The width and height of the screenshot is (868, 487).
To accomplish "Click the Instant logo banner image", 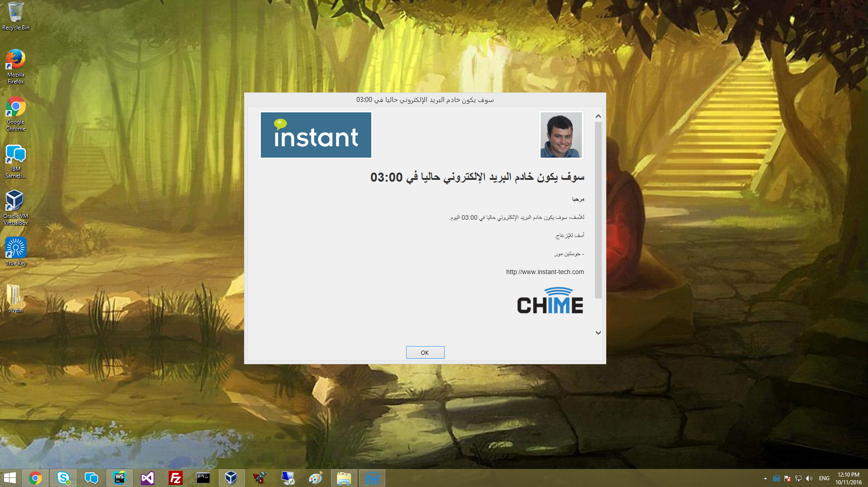I will pos(316,135).
